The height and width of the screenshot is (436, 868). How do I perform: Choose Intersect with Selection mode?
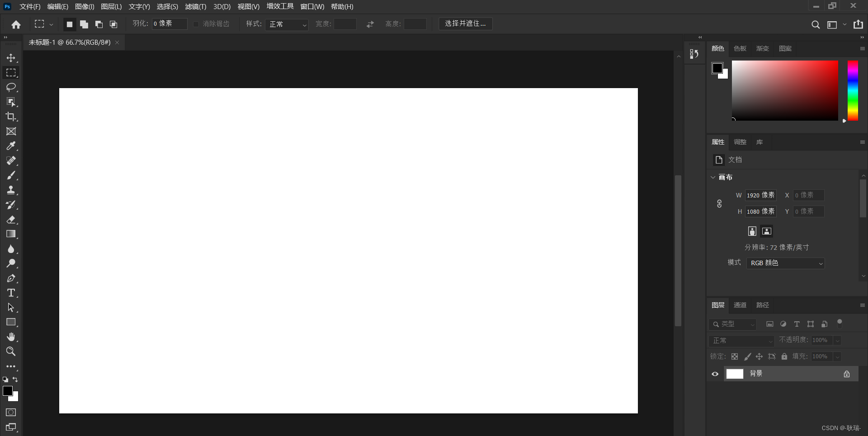pyautogui.click(x=113, y=24)
